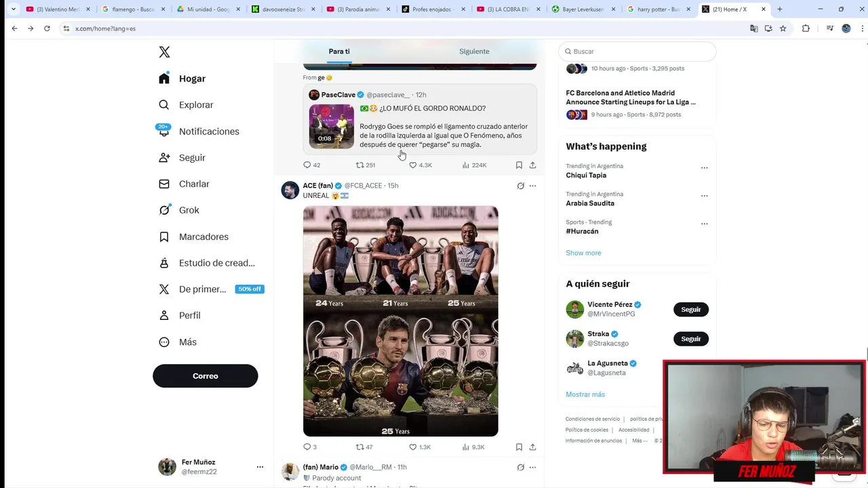Bookmark this page with the star icon
The height and width of the screenshot is (488, 868).
pos(783,28)
